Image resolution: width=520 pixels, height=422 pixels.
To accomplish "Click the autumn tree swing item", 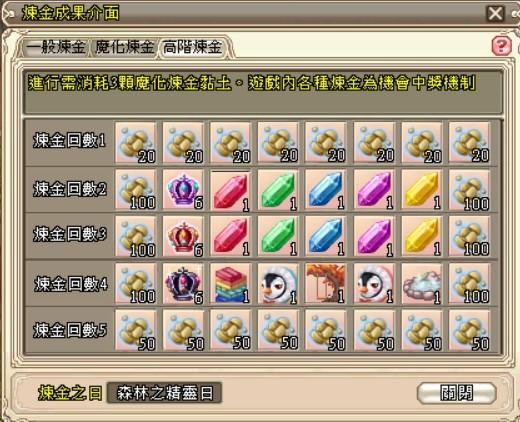I will [326, 284].
